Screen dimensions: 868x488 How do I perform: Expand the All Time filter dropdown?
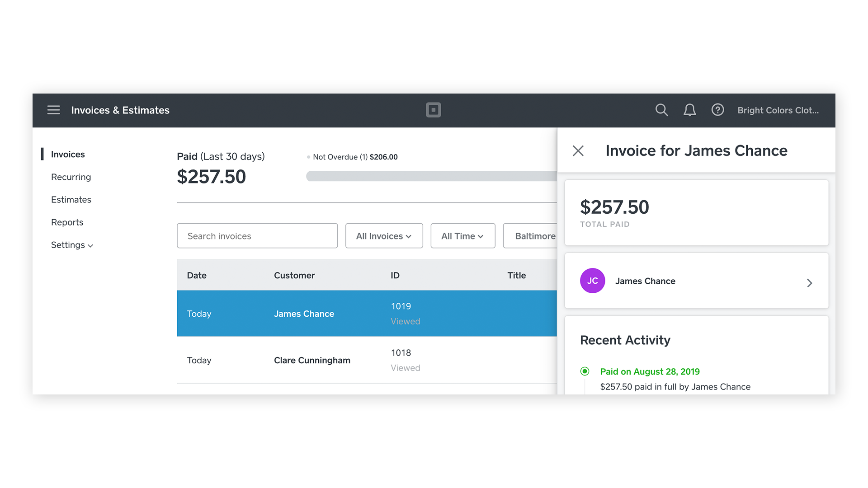[462, 235]
